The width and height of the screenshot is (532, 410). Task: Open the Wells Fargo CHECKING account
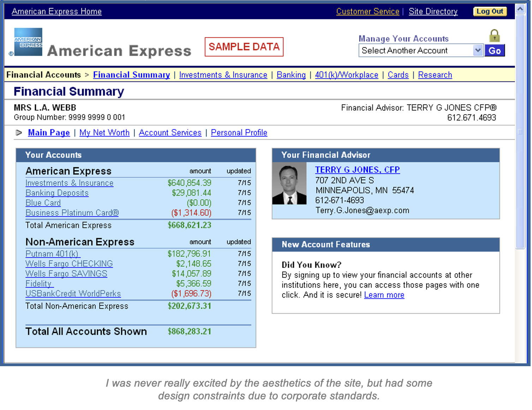click(69, 264)
